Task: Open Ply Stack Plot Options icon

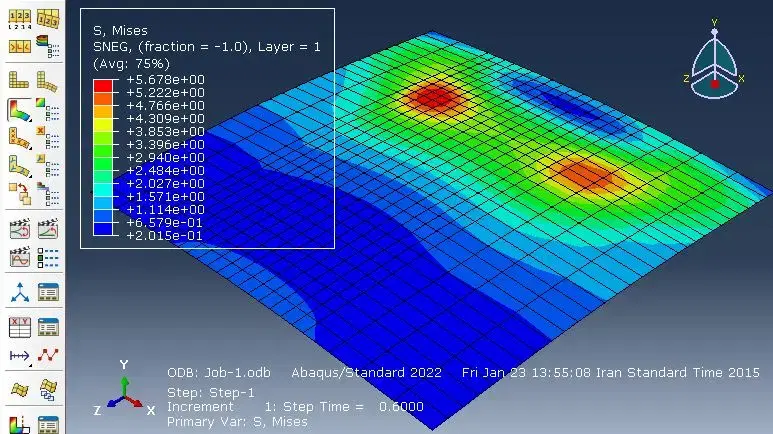Action: click(x=48, y=194)
